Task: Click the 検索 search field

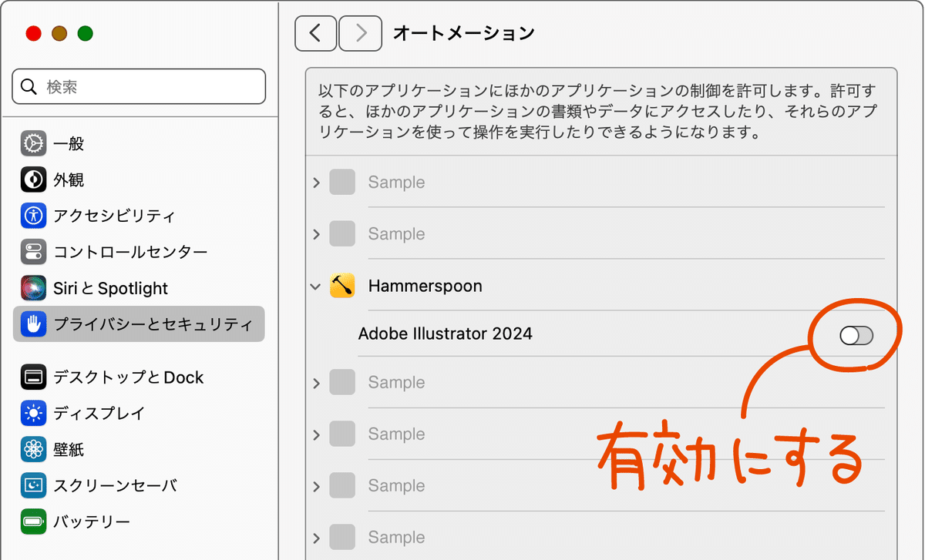Action: (x=139, y=86)
